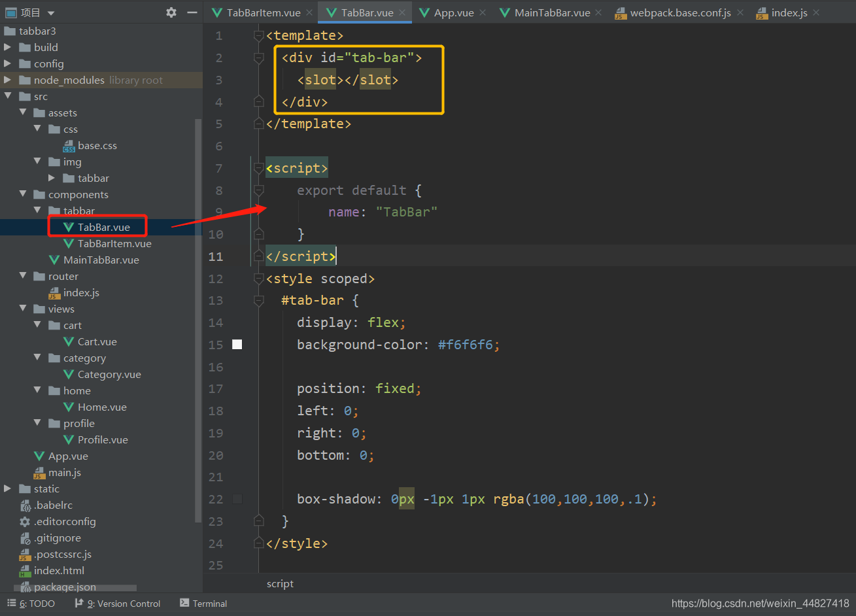Close the TabBarItem.vue editor tab
856x616 pixels.
click(x=310, y=12)
